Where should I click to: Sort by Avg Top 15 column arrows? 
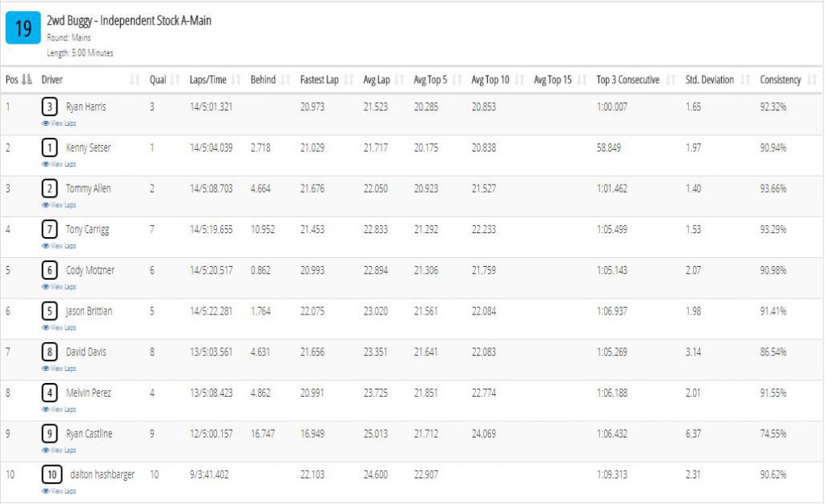pyautogui.click(x=582, y=80)
